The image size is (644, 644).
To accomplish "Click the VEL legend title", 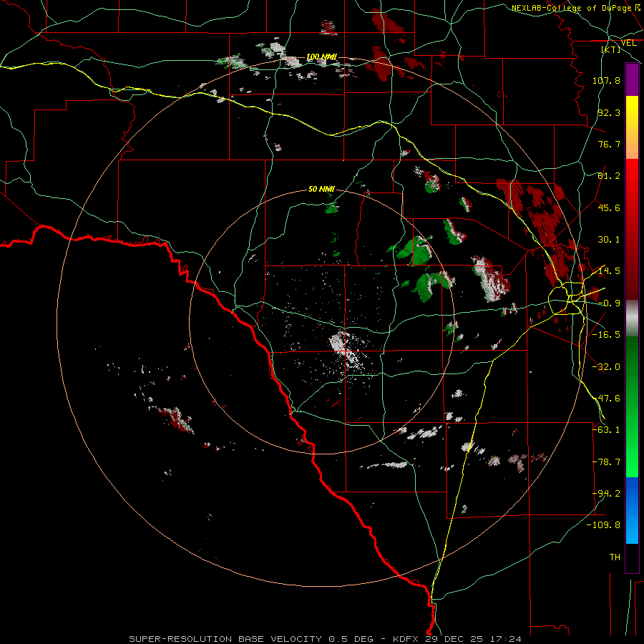I will point(628,43).
